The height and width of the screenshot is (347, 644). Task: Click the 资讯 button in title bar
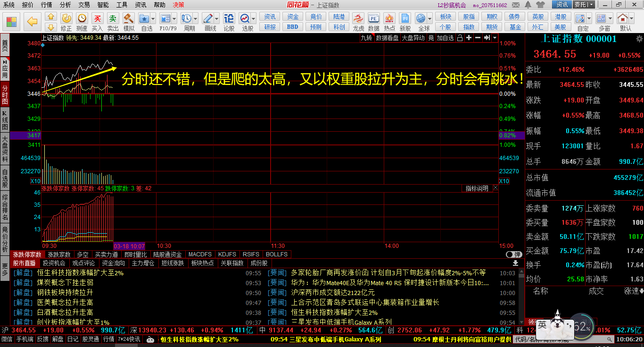pyautogui.click(x=562, y=5)
